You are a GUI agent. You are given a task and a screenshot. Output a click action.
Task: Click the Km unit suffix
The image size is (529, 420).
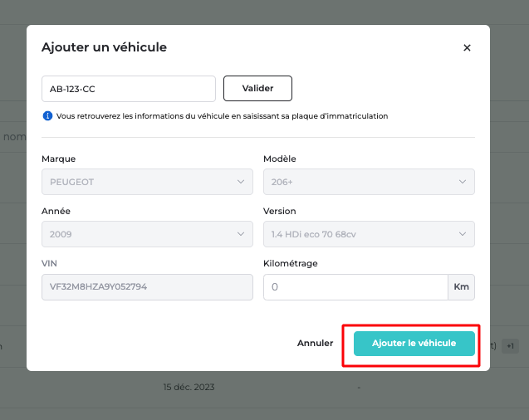[x=461, y=287]
